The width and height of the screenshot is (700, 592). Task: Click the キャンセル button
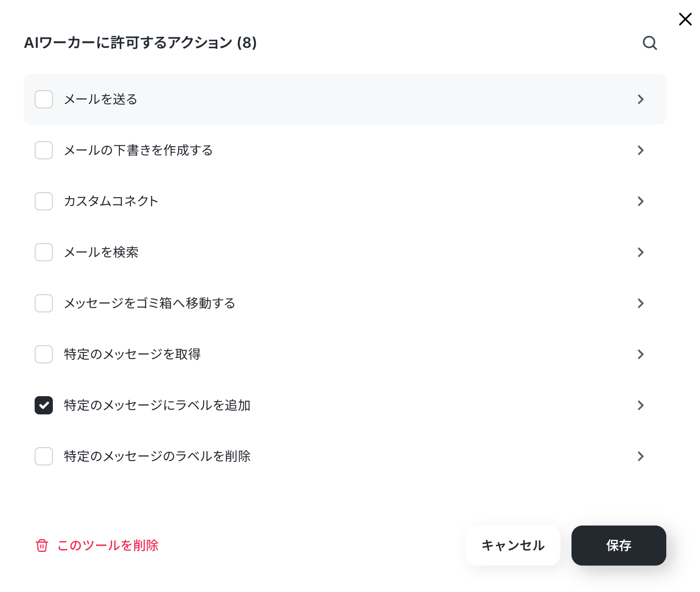[x=513, y=546]
